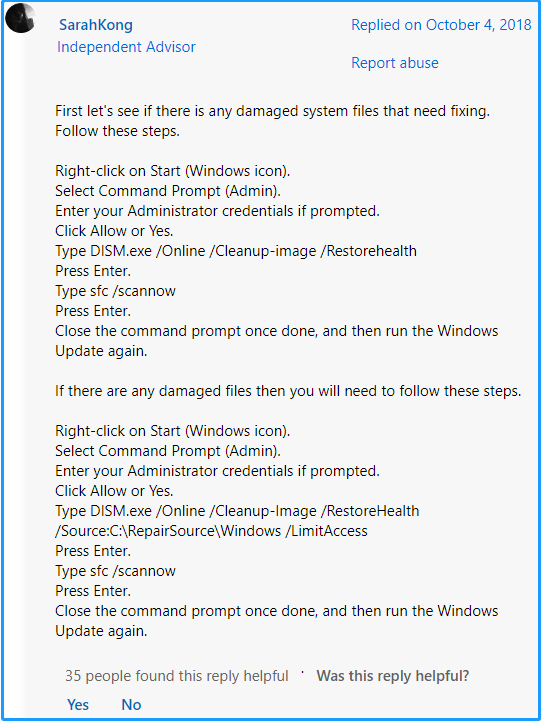Vote Yes that the reply was helpful
542x722 pixels.
pyautogui.click(x=78, y=705)
